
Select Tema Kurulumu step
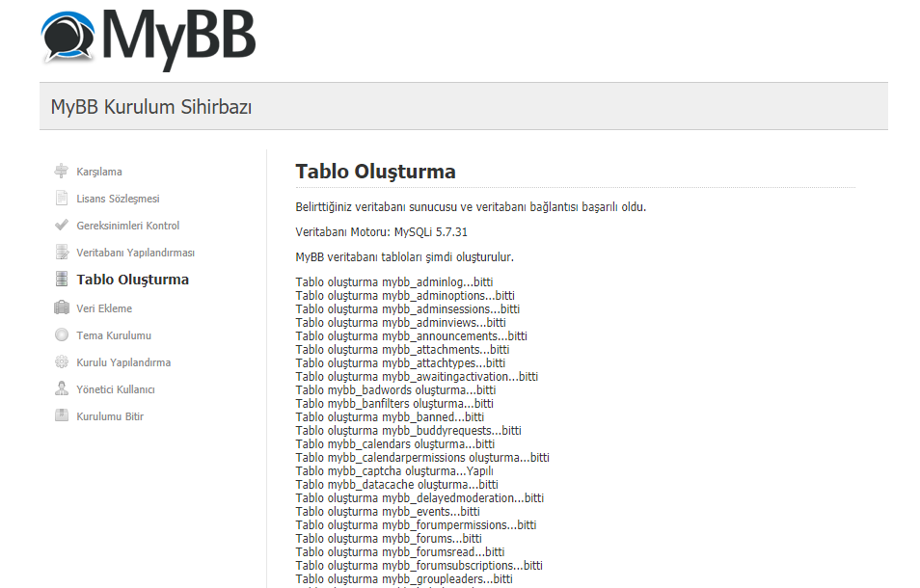pyautogui.click(x=114, y=335)
